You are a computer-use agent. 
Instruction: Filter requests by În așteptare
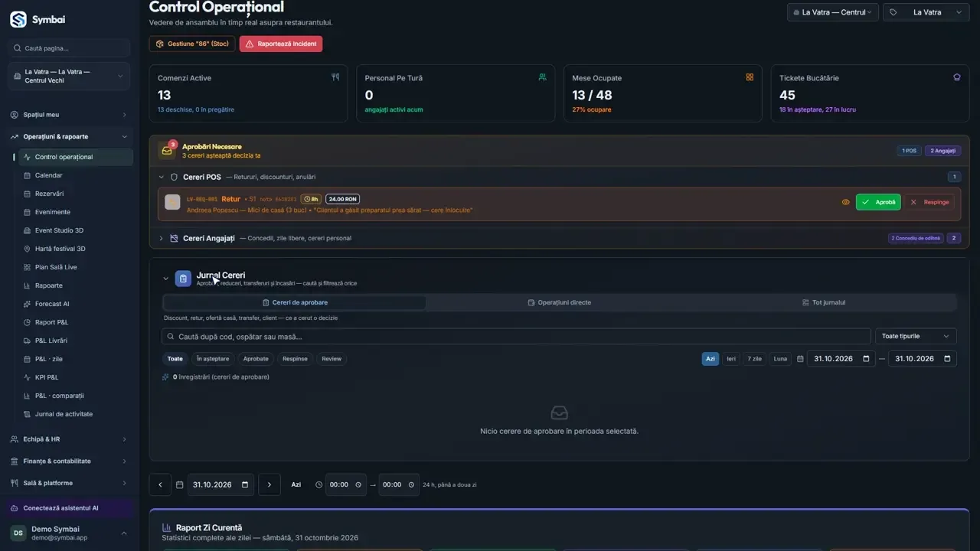213,359
